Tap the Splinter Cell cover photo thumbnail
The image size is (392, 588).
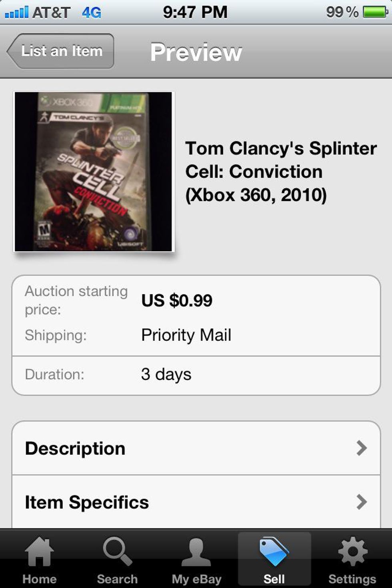click(x=94, y=172)
